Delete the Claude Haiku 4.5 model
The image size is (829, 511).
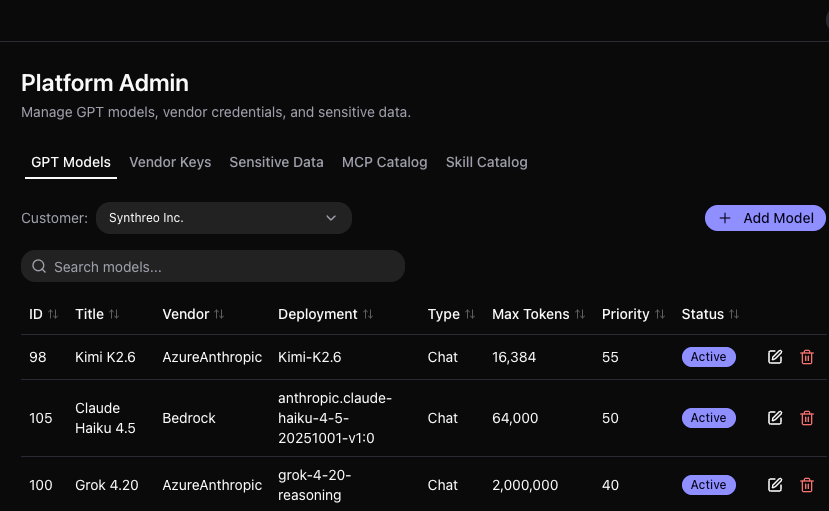[x=807, y=418]
